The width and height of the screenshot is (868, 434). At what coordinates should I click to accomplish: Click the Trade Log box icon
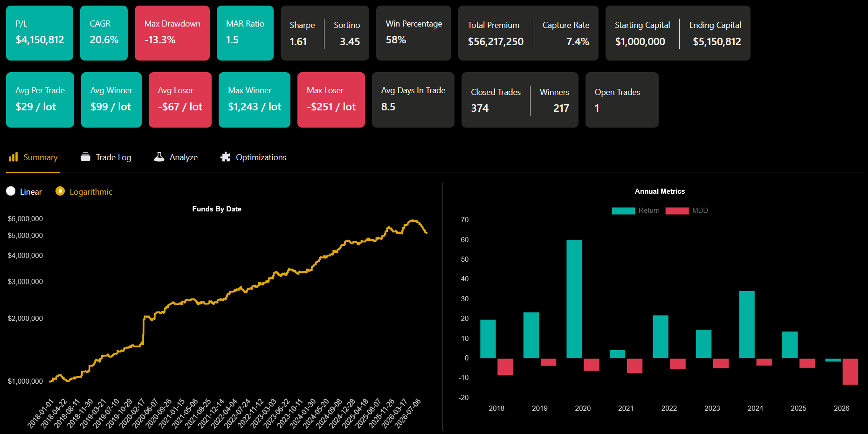(x=85, y=157)
